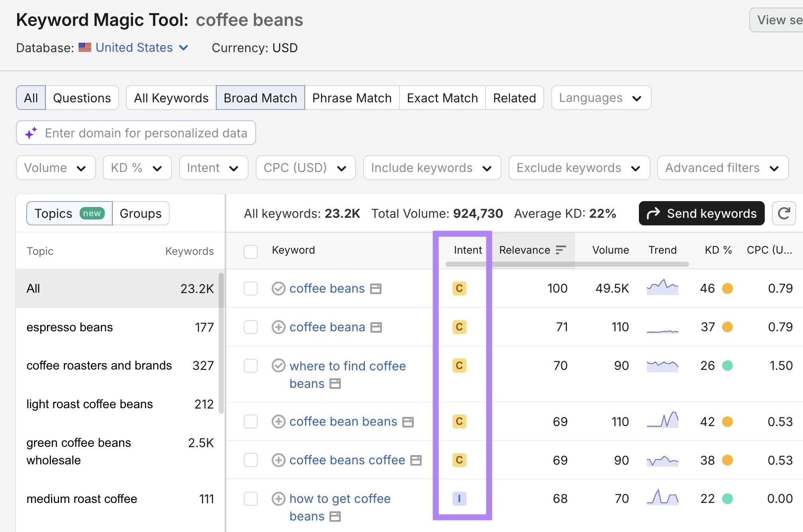Expand the KD % filter dropdown
The width and height of the screenshot is (803, 532).
coord(137,168)
